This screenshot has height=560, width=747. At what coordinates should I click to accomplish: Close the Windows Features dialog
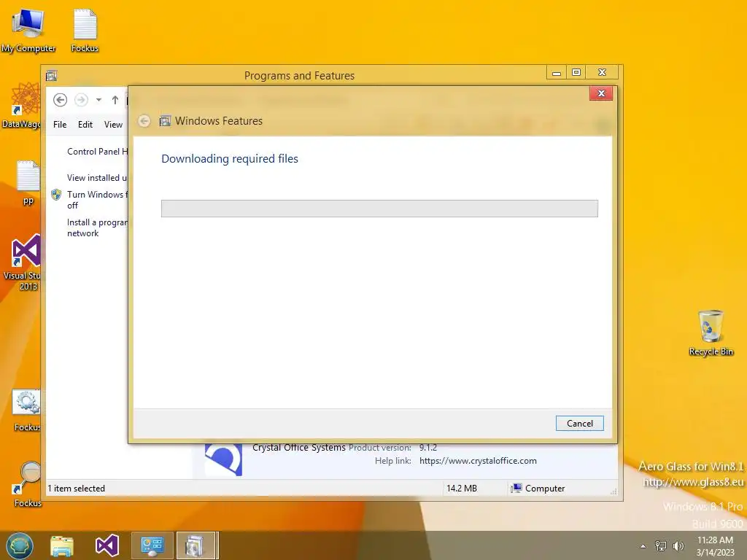point(601,93)
